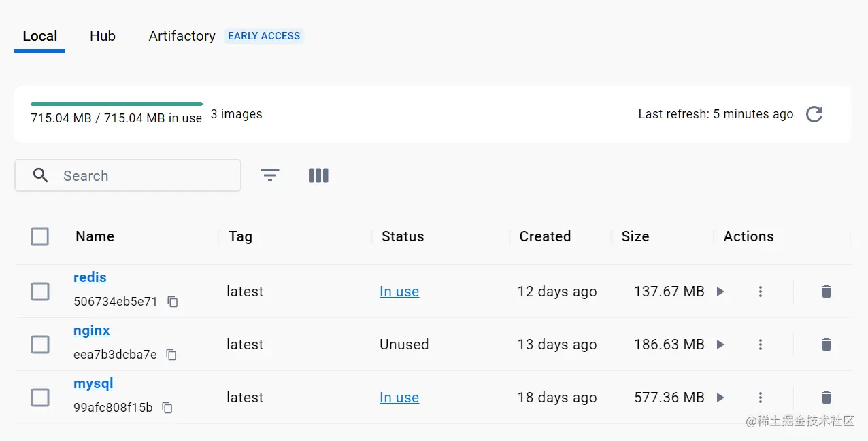Open the mysql image details link

[x=93, y=383]
